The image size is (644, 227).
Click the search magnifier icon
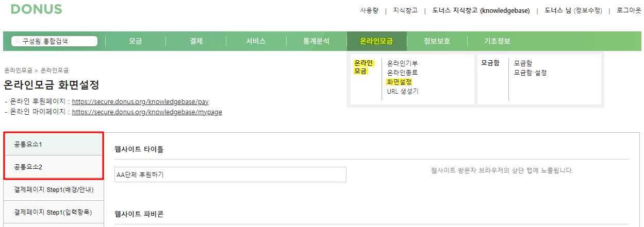[18, 41]
